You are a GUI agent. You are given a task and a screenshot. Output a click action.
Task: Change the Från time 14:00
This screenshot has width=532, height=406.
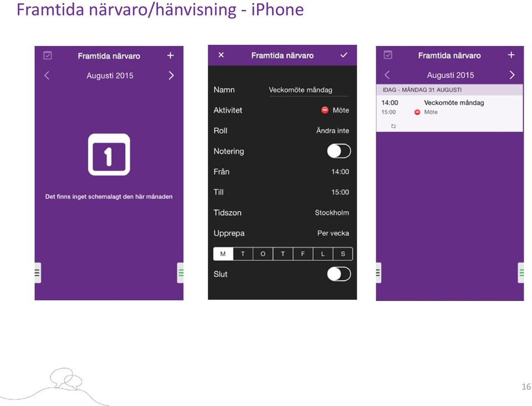(282, 172)
